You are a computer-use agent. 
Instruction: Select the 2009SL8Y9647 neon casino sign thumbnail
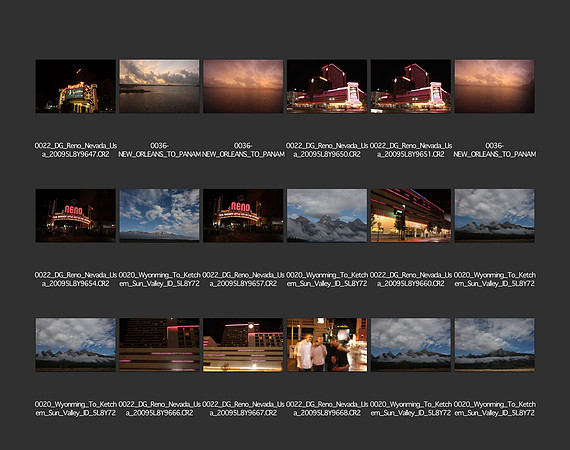76,86
